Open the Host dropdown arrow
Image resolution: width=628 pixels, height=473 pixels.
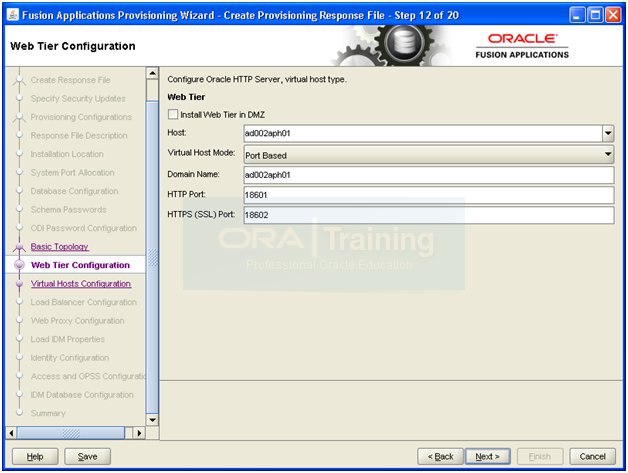coord(608,133)
